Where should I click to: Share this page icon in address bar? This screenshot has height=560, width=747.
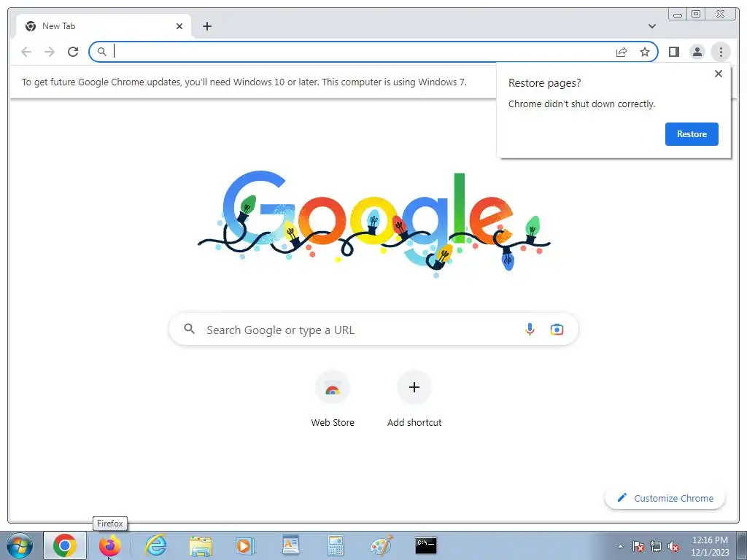click(622, 52)
